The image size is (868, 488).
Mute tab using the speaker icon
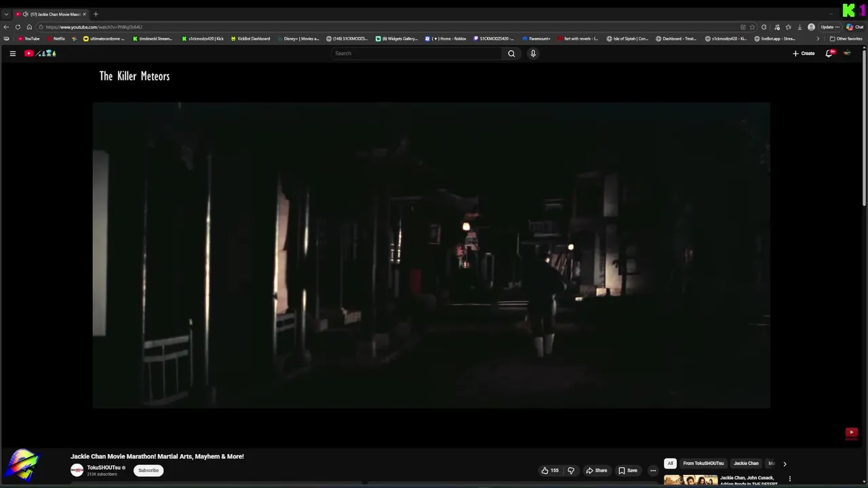26,14
